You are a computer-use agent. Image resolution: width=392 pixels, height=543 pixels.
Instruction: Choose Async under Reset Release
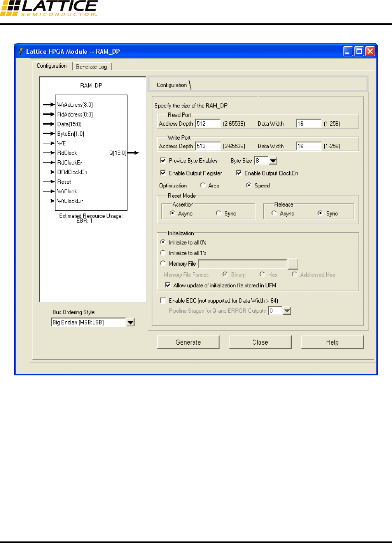274,213
